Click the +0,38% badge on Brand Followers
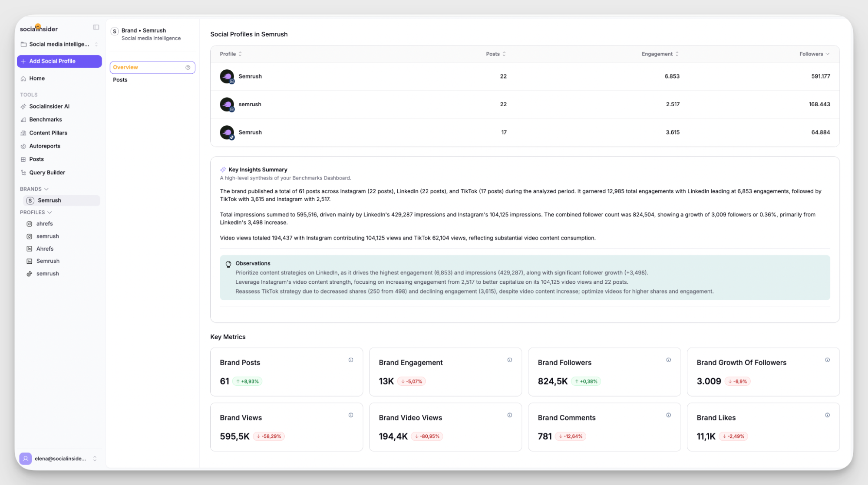The width and height of the screenshot is (868, 485). click(586, 381)
